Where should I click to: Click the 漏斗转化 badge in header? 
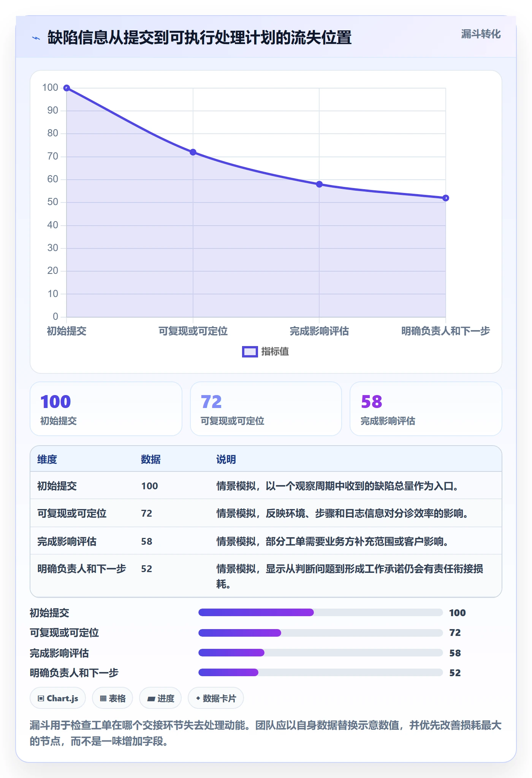click(481, 34)
